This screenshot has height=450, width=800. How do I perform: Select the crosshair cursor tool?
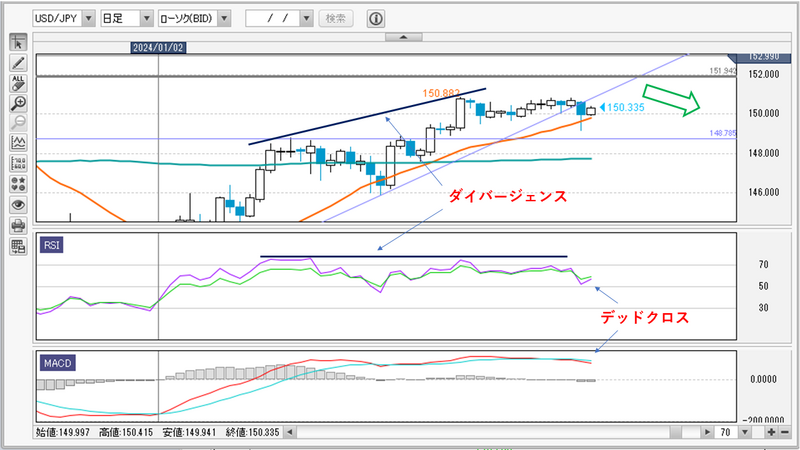click(18, 42)
